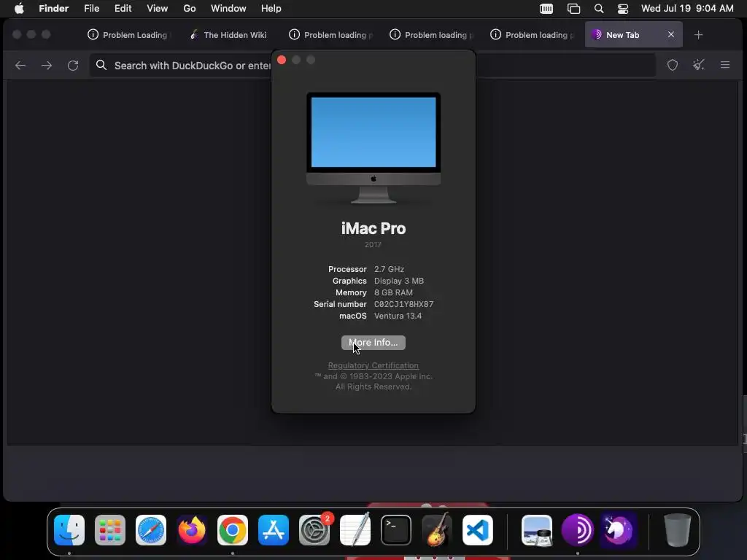Click the Stage Manager windows menu bar icon
Image resolution: width=747 pixels, height=560 pixels.
573,9
